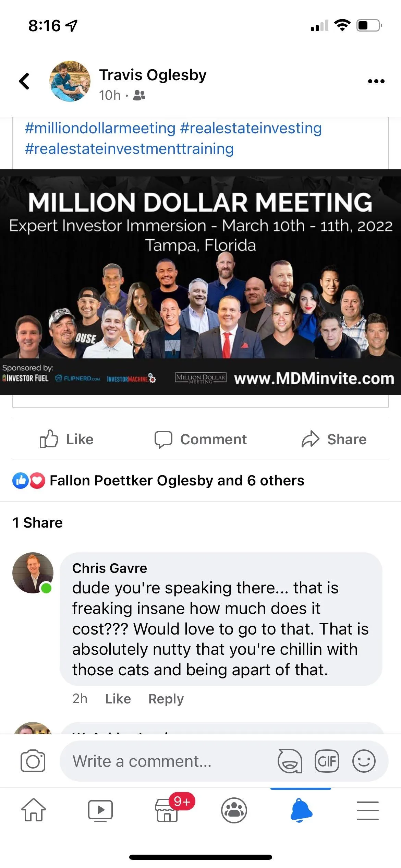Open the three-dot post options menu
Viewport: 401px width, 868px height.
pyautogui.click(x=376, y=81)
